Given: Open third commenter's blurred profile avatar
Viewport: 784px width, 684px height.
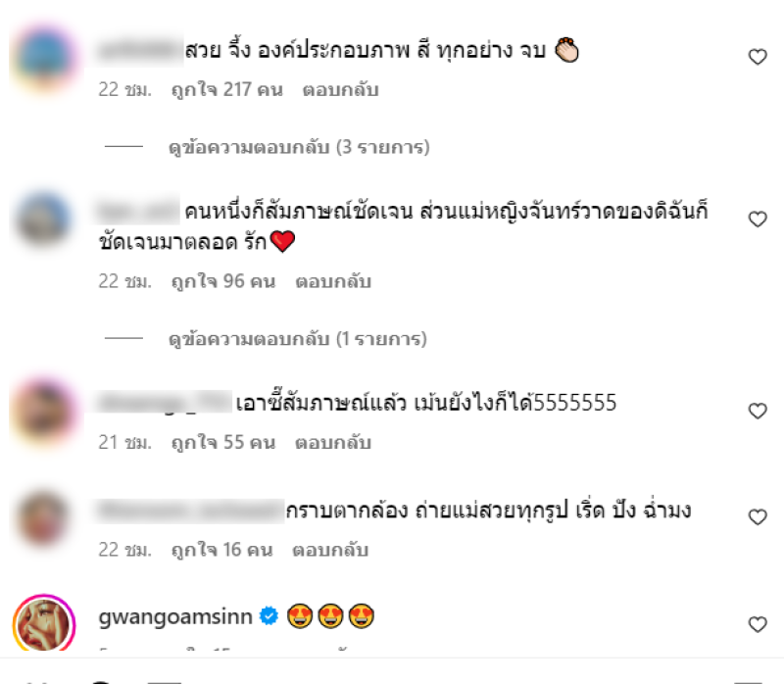Looking at the screenshot, I should [44, 412].
